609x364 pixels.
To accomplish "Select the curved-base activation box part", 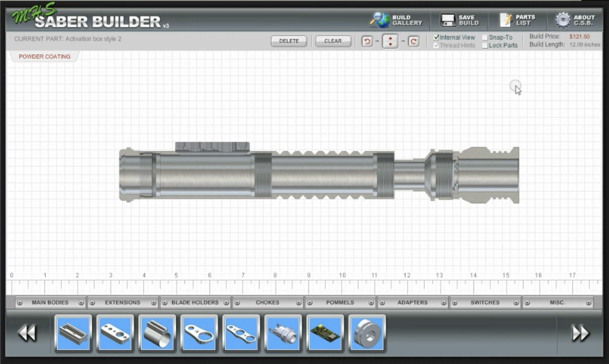I will (157, 333).
